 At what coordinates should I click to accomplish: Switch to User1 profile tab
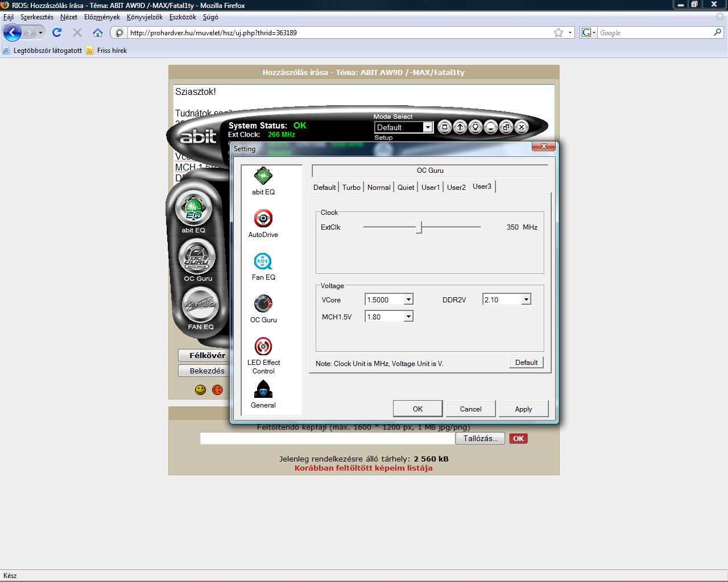coord(431,188)
